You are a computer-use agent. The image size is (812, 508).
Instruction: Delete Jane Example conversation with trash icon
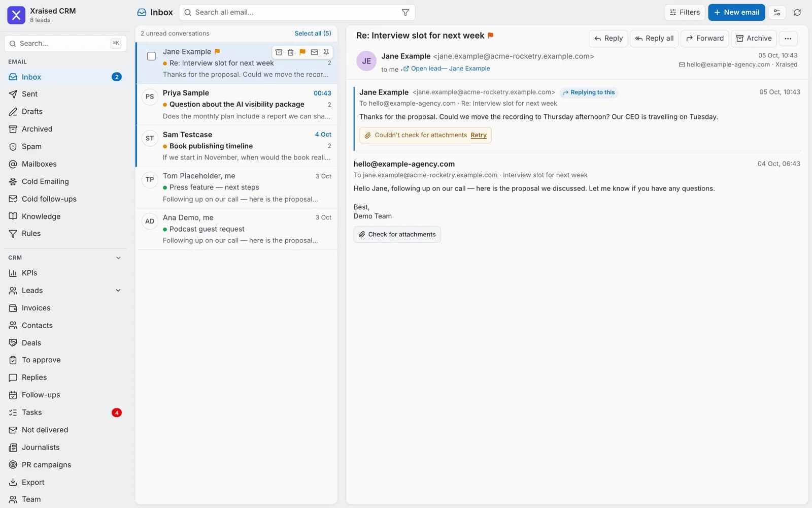(291, 52)
